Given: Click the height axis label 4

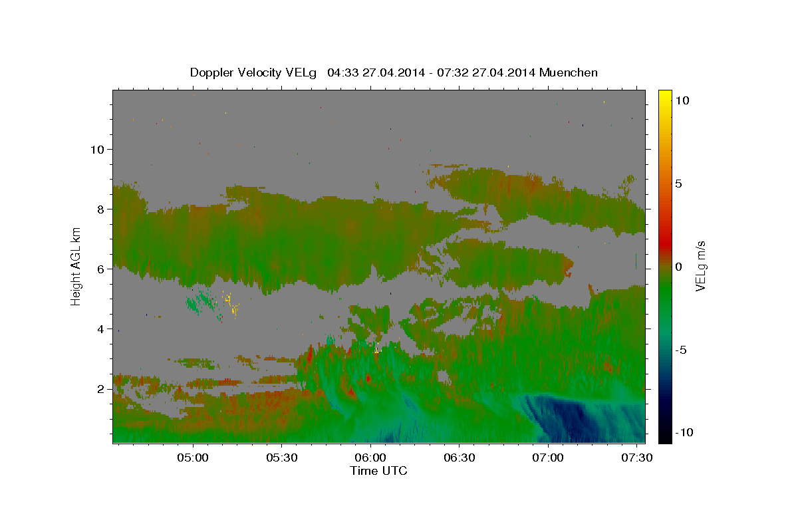Looking at the screenshot, I should pyautogui.click(x=101, y=329).
